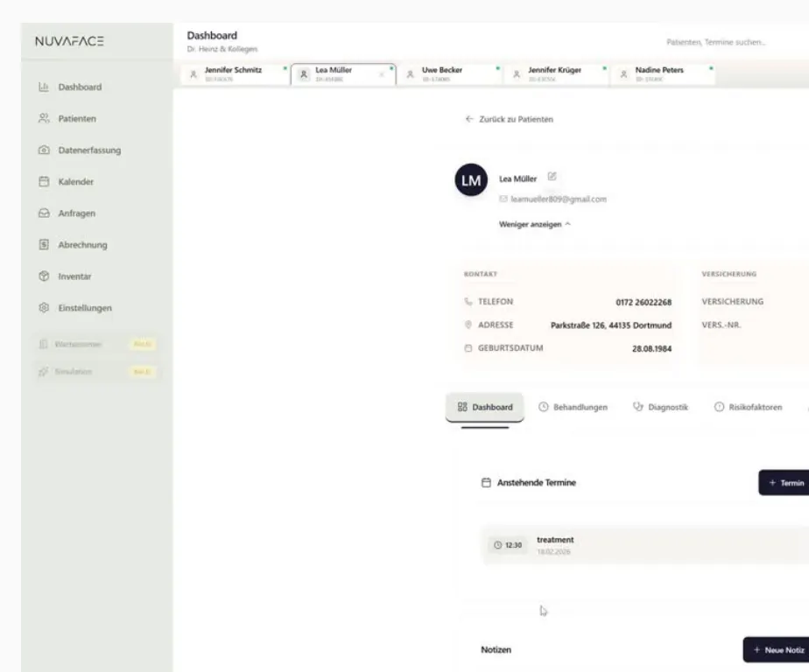Image resolution: width=809 pixels, height=672 pixels.
Task: Click the Geburtsdatum calendar icon
Action: pos(468,348)
